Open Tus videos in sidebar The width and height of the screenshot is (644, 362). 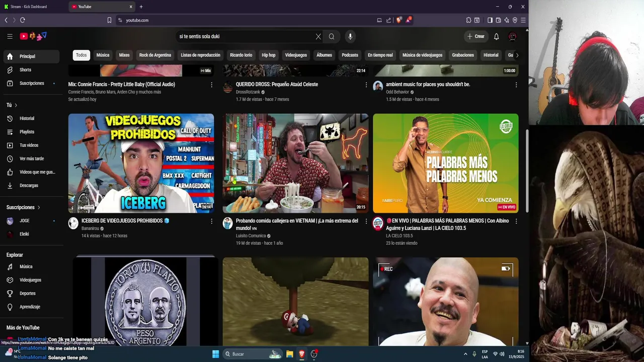tap(31, 145)
